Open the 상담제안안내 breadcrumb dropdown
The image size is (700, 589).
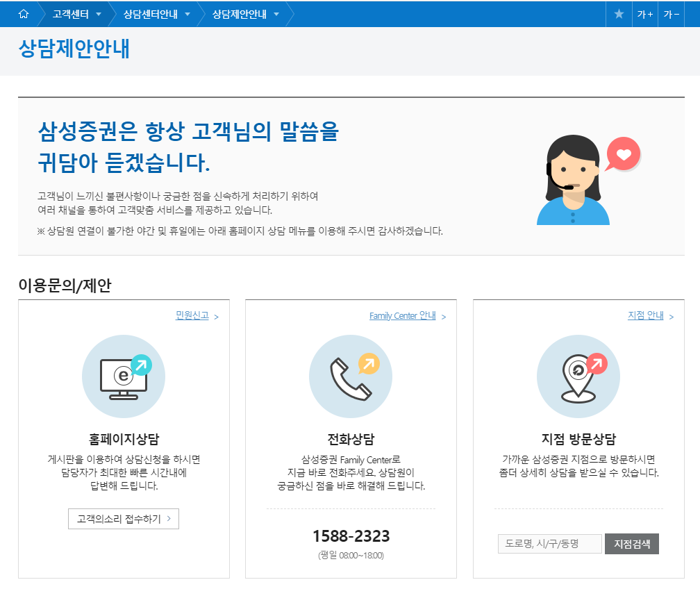(x=246, y=14)
